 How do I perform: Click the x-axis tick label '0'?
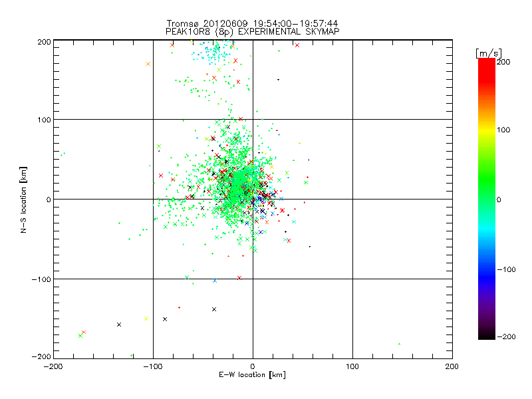[x=253, y=366]
